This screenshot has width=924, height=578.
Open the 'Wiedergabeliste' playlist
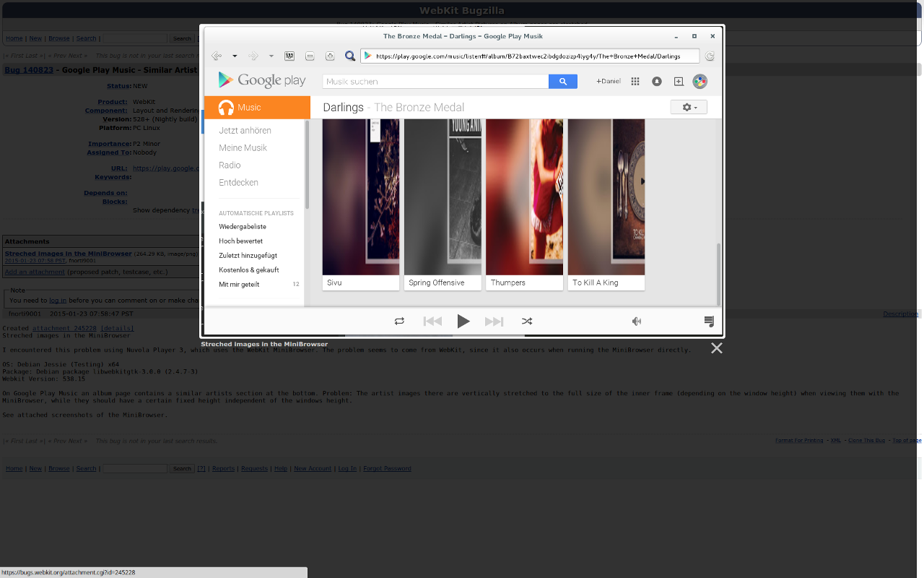pos(243,227)
